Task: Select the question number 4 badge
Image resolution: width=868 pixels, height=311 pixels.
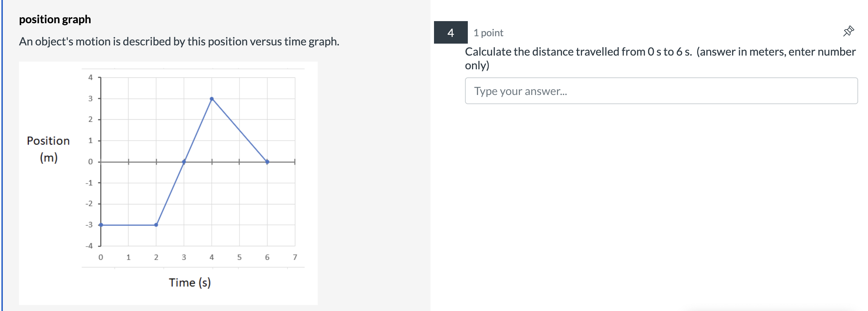Action: [x=451, y=33]
